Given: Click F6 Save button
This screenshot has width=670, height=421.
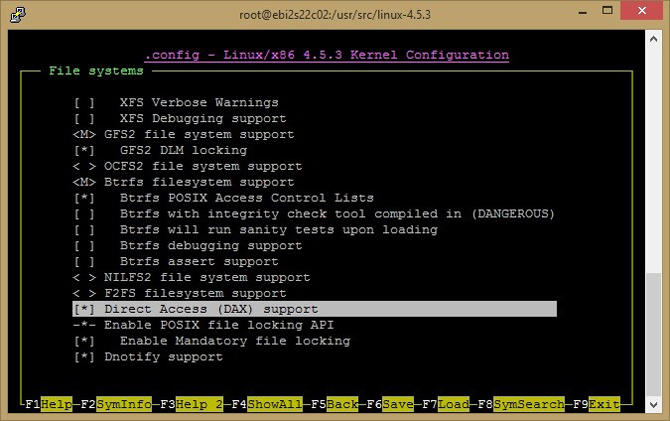Looking at the screenshot, I should [390, 404].
